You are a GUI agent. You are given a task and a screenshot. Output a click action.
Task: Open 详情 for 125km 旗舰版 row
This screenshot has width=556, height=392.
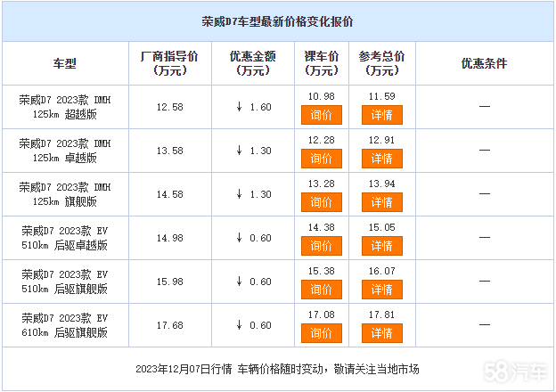382,202
